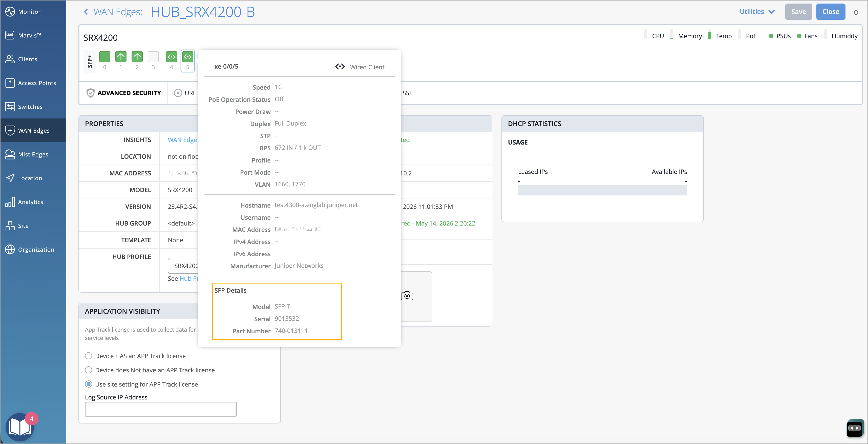Screen dimensions: 868x444
Task: Click the Humidity status indicator
Action: pyautogui.click(x=841, y=36)
